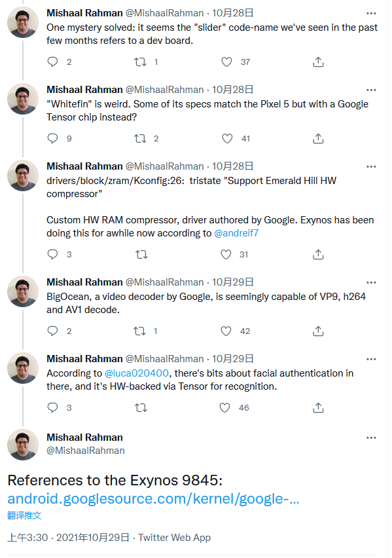Reply to the facial authentication tweet
The image size is (392, 558).
tap(52, 409)
